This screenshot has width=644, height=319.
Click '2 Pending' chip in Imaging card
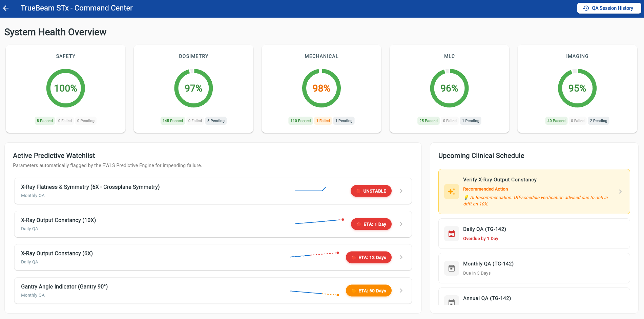pyautogui.click(x=599, y=121)
